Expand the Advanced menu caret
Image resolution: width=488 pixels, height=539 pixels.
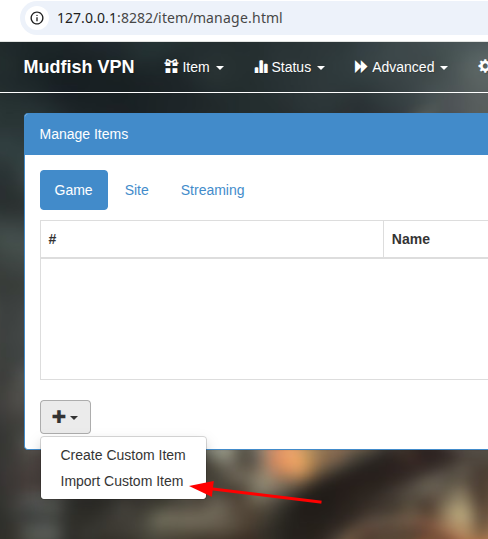tap(444, 68)
